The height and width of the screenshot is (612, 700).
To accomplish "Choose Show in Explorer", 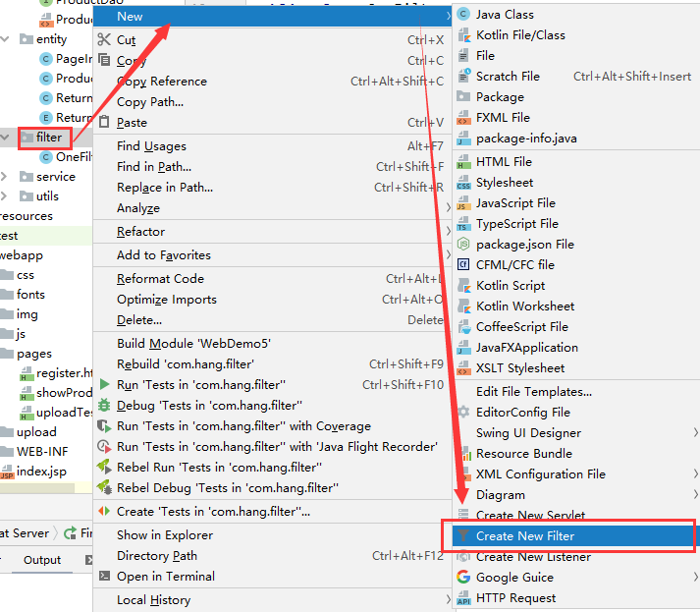I will click(273, 534).
